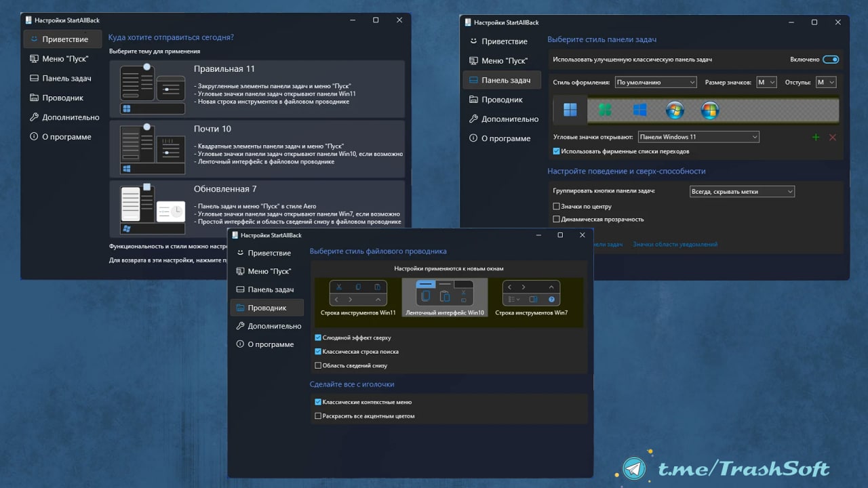Click the smiley icon in the theme selection window
This screenshot has width=868, height=488.
tap(34, 39)
